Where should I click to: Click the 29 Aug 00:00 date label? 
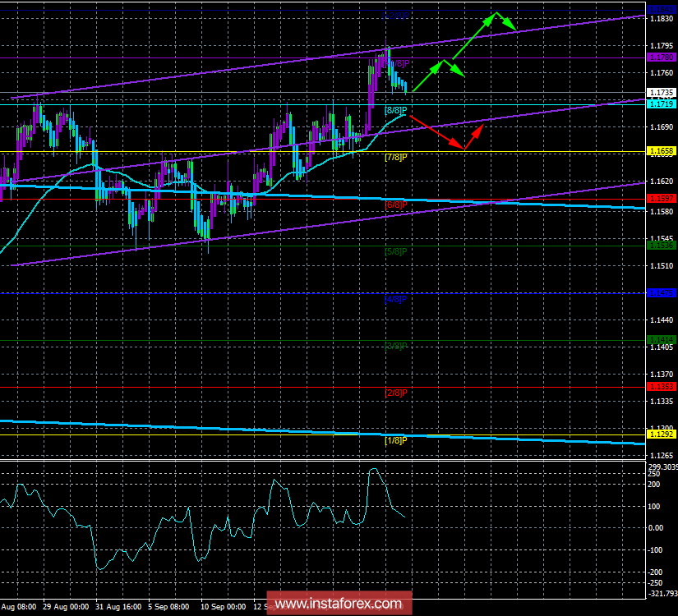pyautogui.click(x=67, y=606)
